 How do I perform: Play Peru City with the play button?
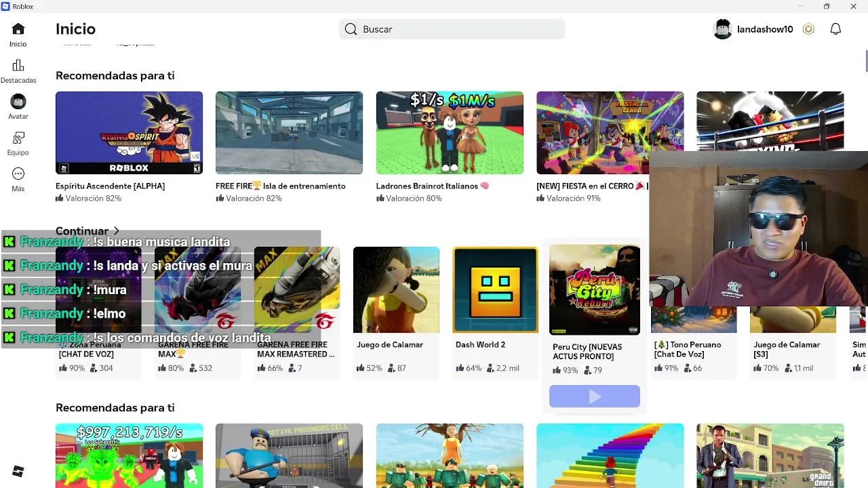[595, 396]
